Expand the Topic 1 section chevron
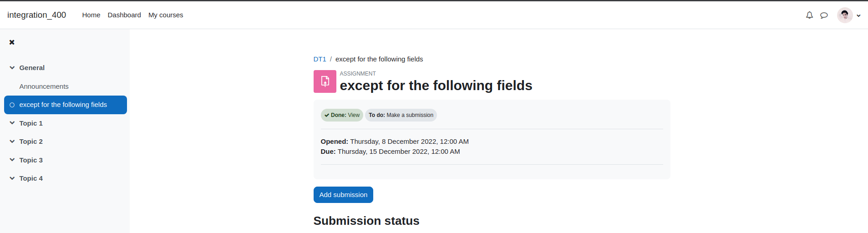Viewport: 868px width, 233px height. coord(12,123)
